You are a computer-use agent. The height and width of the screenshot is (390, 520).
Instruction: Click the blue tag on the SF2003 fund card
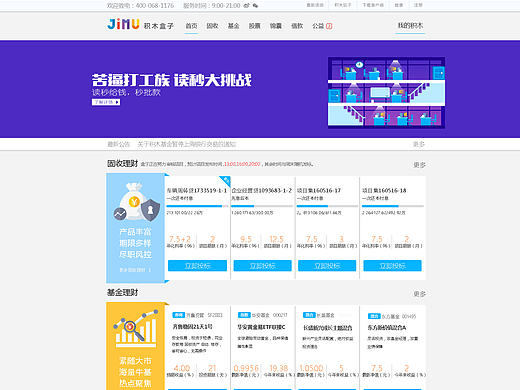(179, 315)
